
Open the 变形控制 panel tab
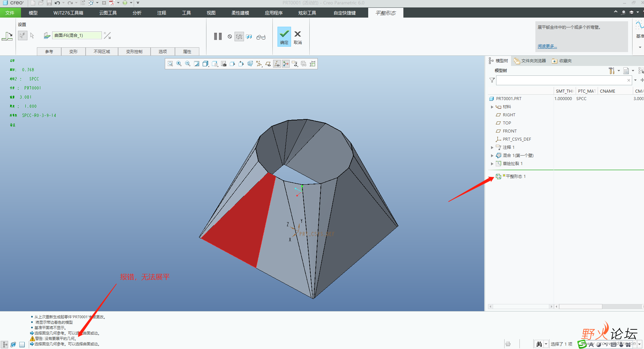[x=134, y=51]
